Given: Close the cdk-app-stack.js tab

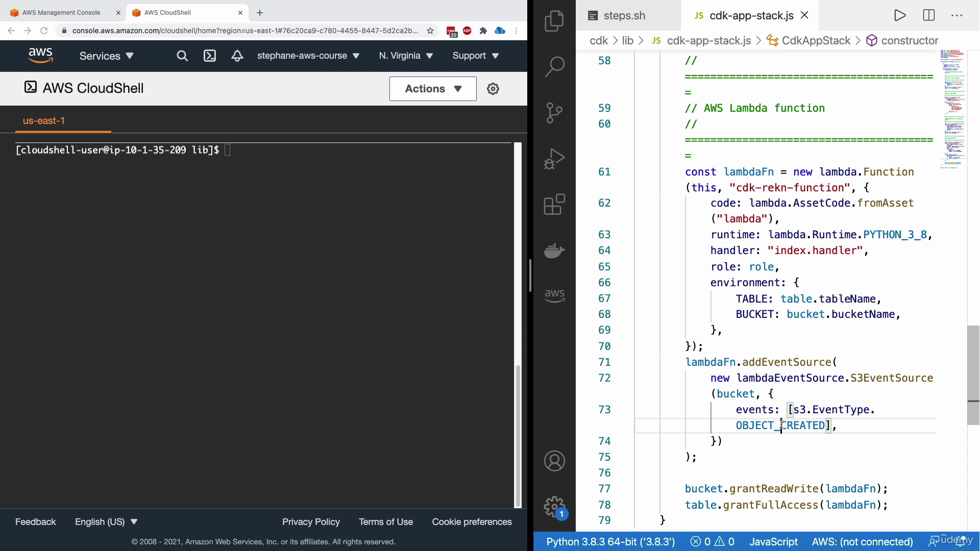Looking at the screenshot, I should click(x=805, y=15).
